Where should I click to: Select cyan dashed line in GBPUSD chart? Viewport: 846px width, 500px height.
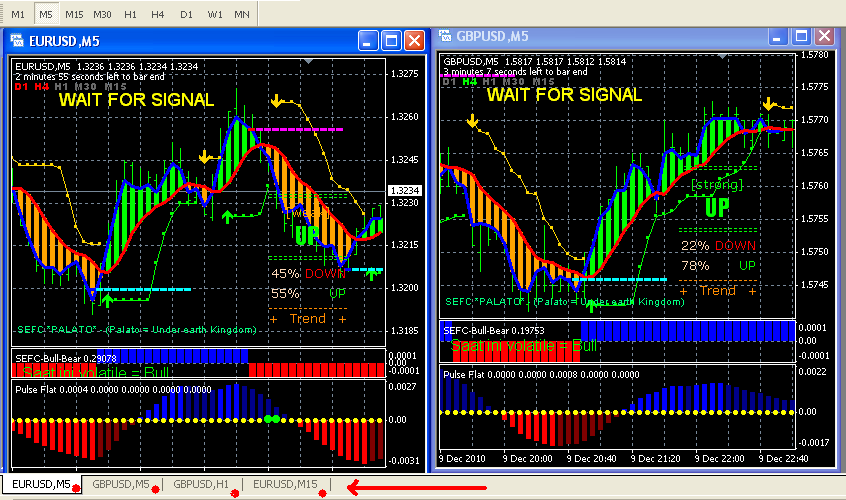[x=621, y=279]
